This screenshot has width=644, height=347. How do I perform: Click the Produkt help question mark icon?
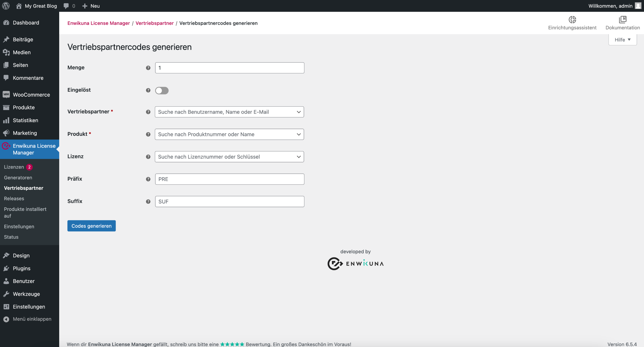coord(148,134)
